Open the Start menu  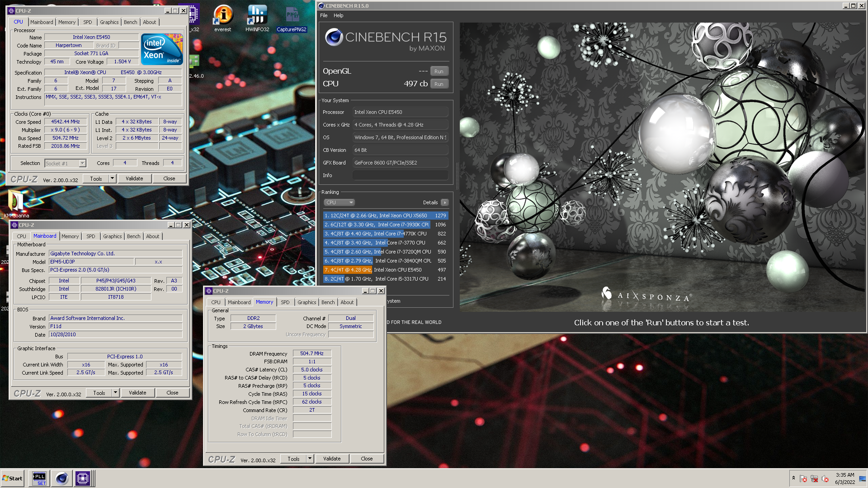pyautogui.click(x=12, y=479)
